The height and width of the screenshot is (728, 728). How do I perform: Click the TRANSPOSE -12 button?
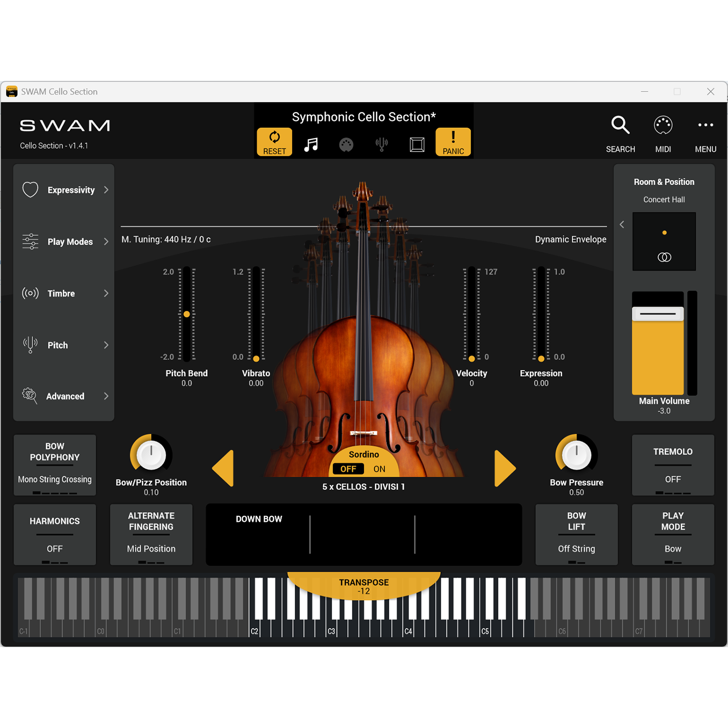[x=364, y=586]
